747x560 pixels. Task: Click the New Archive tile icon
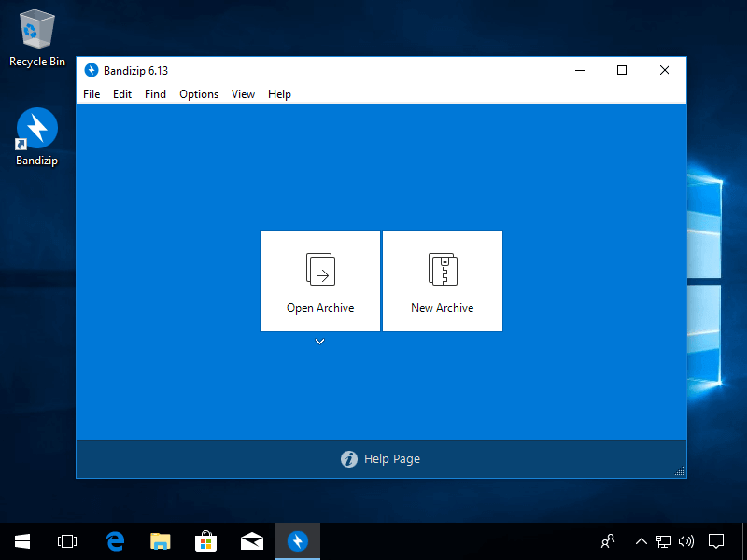coord(443,270)
